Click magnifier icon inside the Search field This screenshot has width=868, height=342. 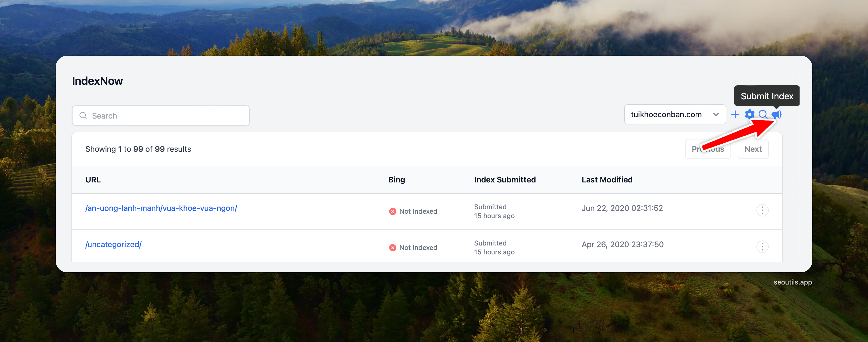point(83,115)
